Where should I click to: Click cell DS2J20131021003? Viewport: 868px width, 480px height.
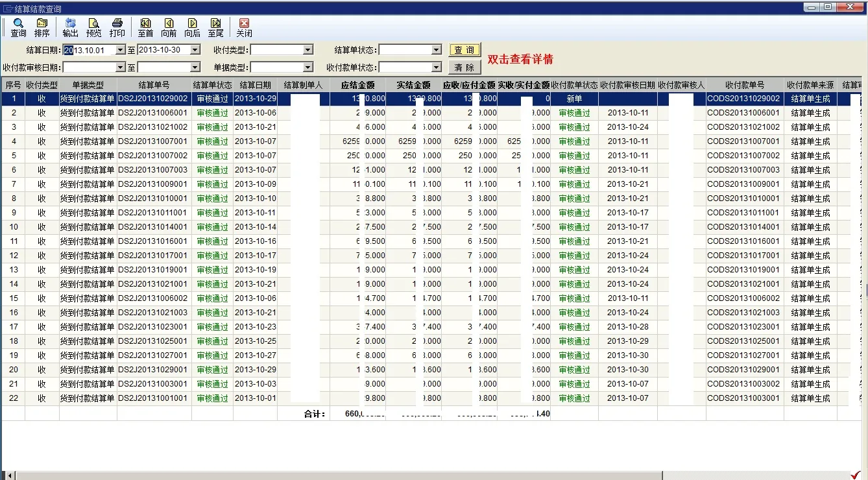[153, 313]
